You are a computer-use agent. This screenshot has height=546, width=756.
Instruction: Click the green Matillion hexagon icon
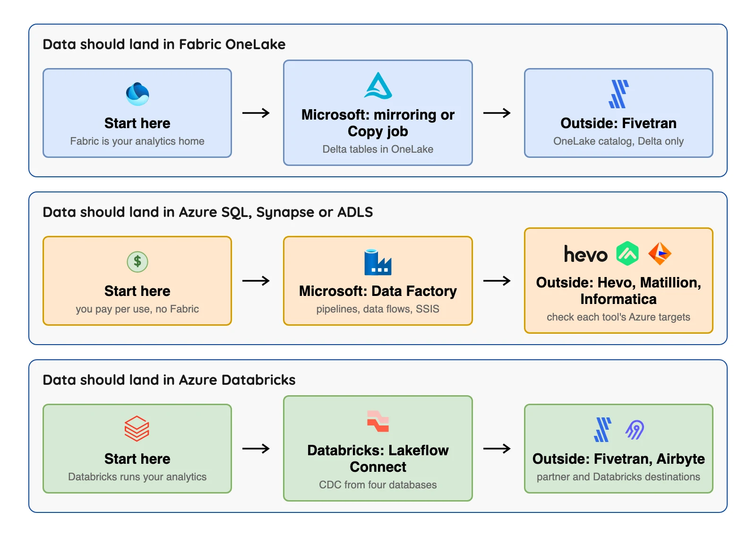click(627, 253)
